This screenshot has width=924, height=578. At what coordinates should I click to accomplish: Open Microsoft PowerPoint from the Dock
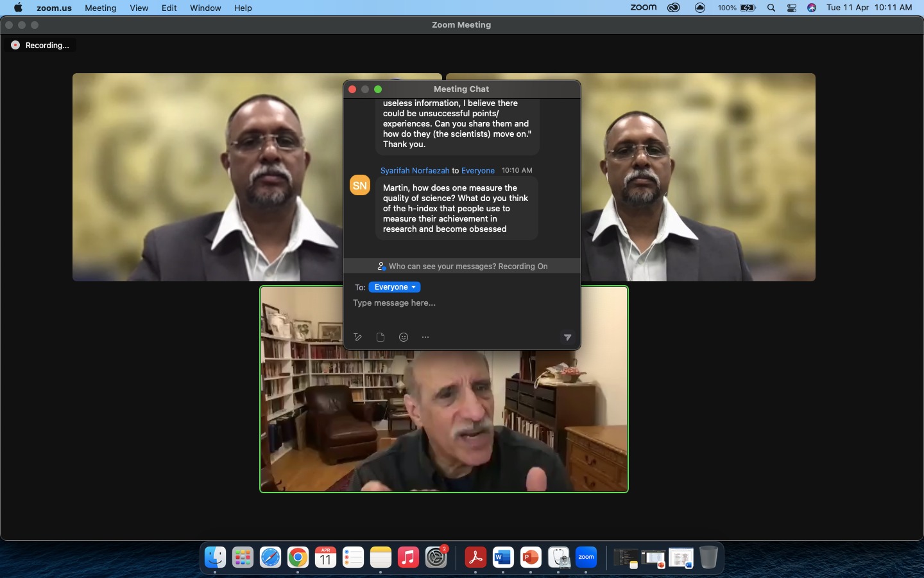click(531, 557)
